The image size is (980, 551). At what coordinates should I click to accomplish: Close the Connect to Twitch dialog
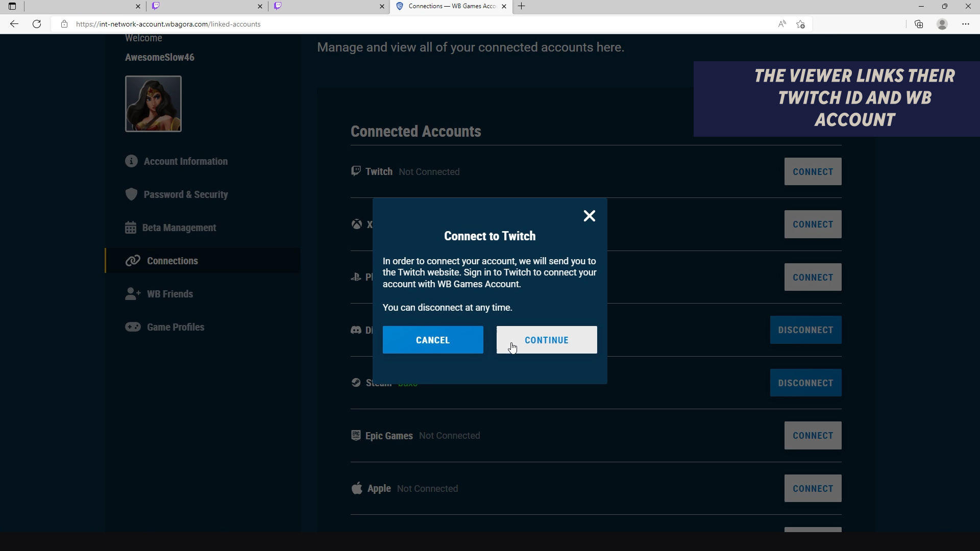(x=590, y=216)
